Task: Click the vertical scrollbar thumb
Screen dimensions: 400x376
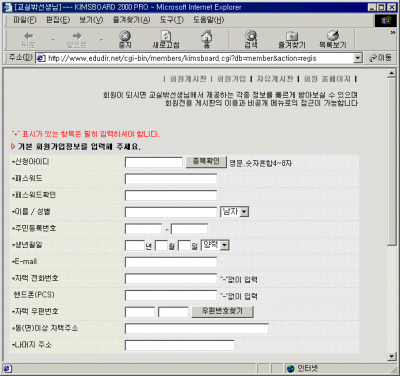Action: 392,162
